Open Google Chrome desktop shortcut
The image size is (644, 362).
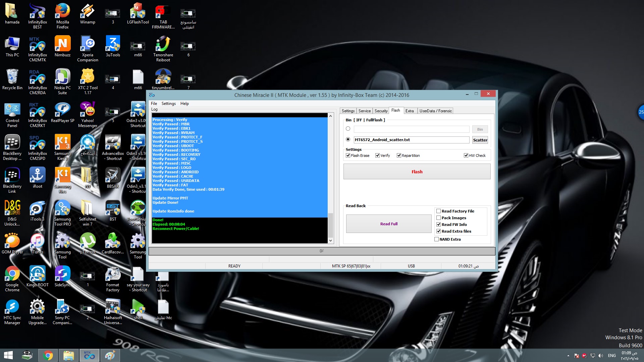pos(12,279)
